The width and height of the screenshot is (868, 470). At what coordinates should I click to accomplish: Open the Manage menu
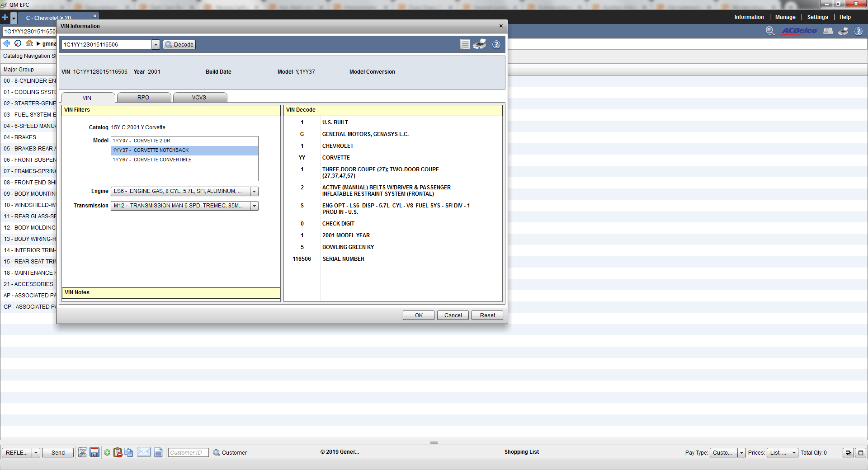pos(785,17)
